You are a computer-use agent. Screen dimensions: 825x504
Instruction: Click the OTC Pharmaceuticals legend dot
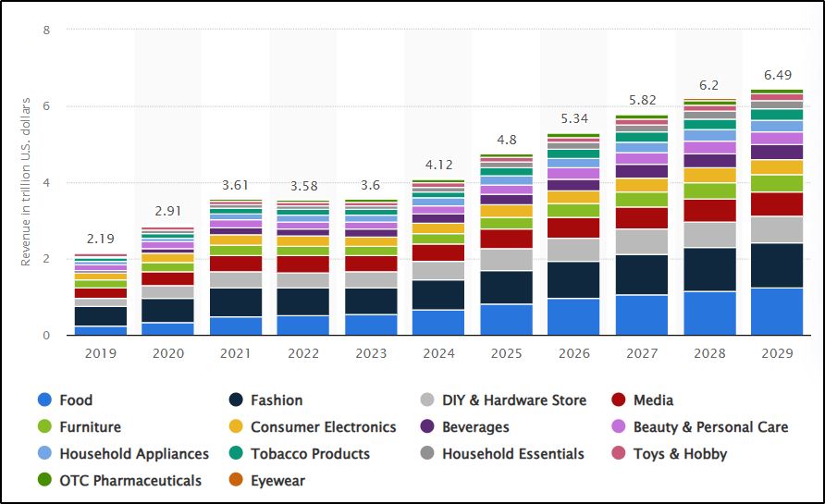click(x=44, y=481)
